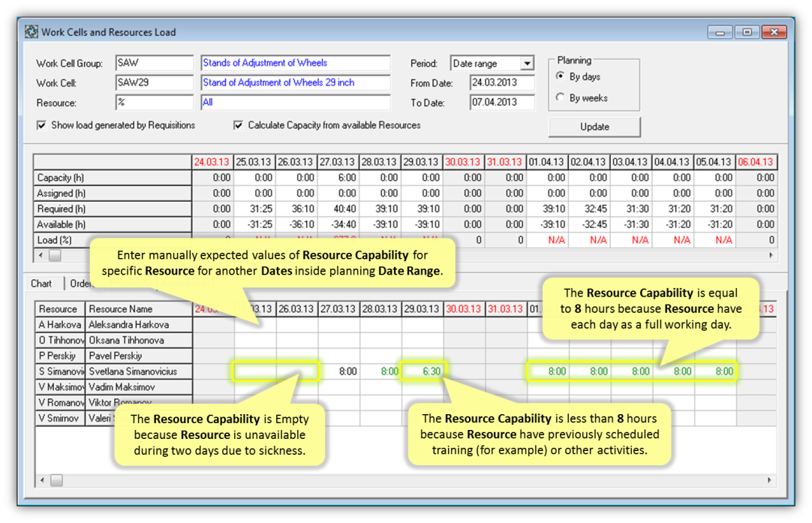
Task: Click the From Date field
Action: click(x=502, y=83)
